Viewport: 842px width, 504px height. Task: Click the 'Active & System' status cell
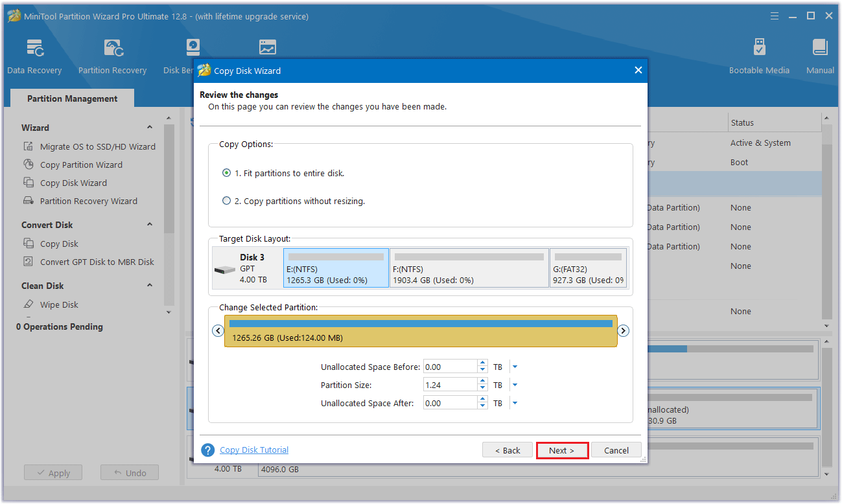pyautogui.click(x=760, y=143)
